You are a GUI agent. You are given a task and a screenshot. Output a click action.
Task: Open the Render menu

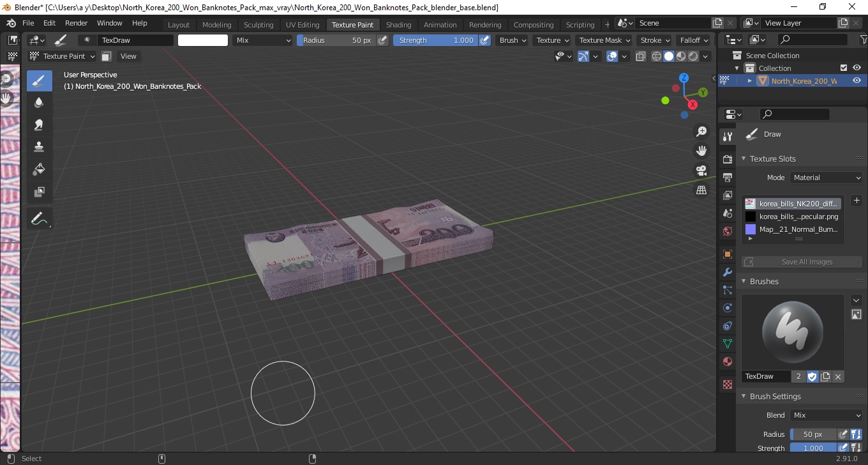[x=76, y=23]
